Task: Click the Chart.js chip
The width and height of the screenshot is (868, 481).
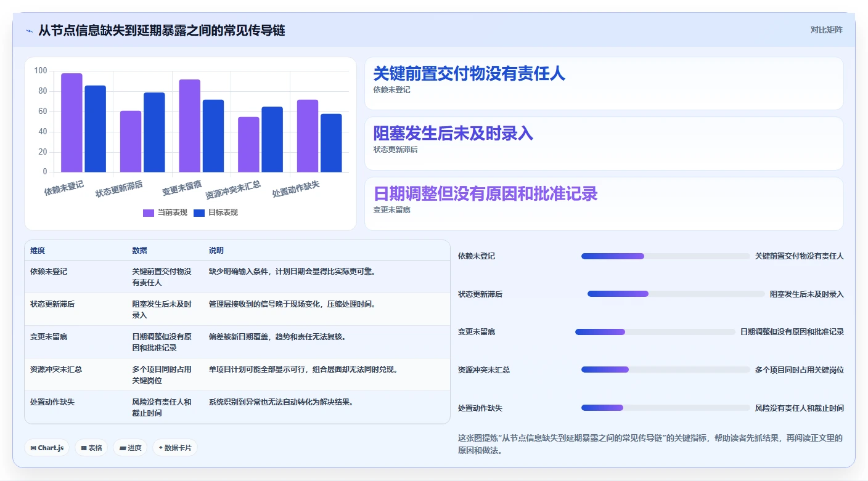Action: coord(47,448)
